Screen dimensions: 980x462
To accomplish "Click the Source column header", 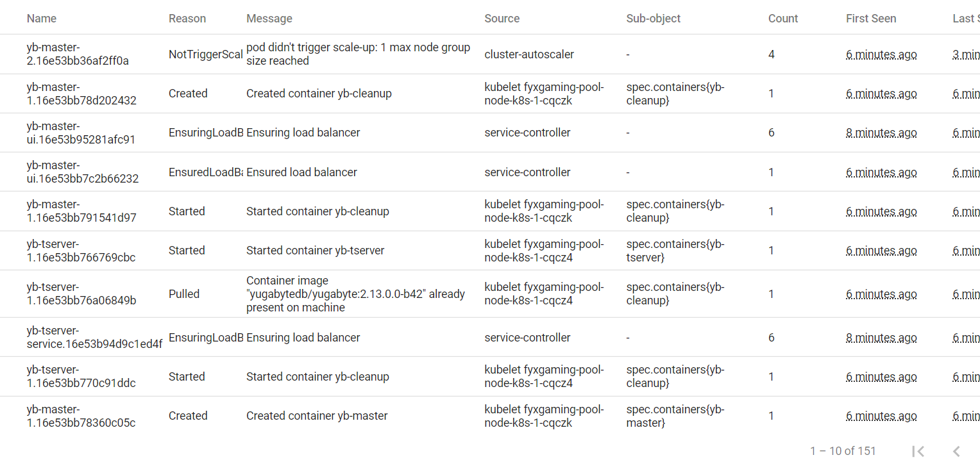I will click(502, 19).
